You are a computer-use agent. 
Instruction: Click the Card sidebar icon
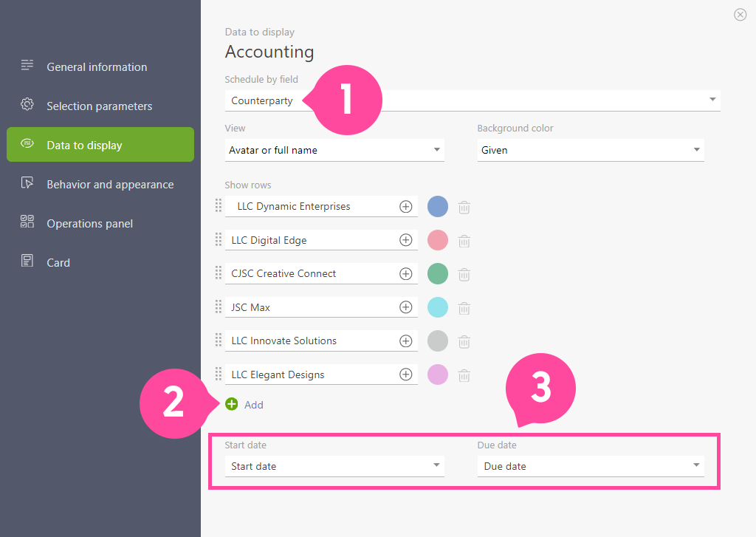point(27,261)
